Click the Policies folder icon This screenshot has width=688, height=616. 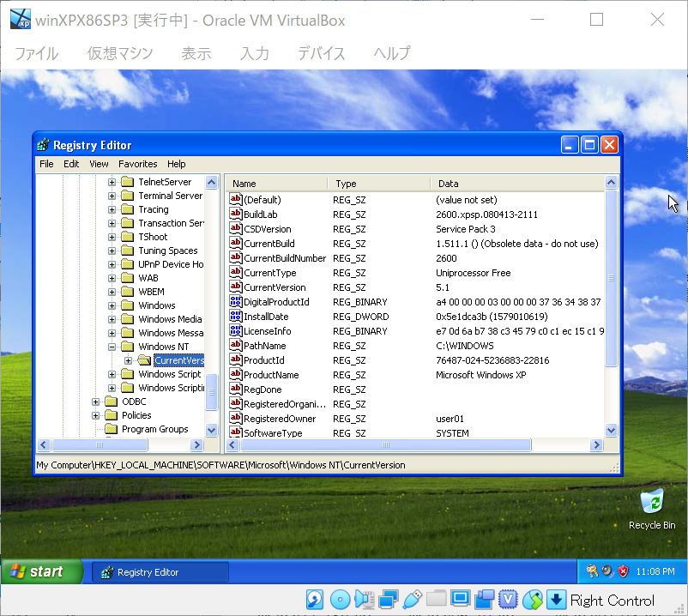(x=111, y=415)
